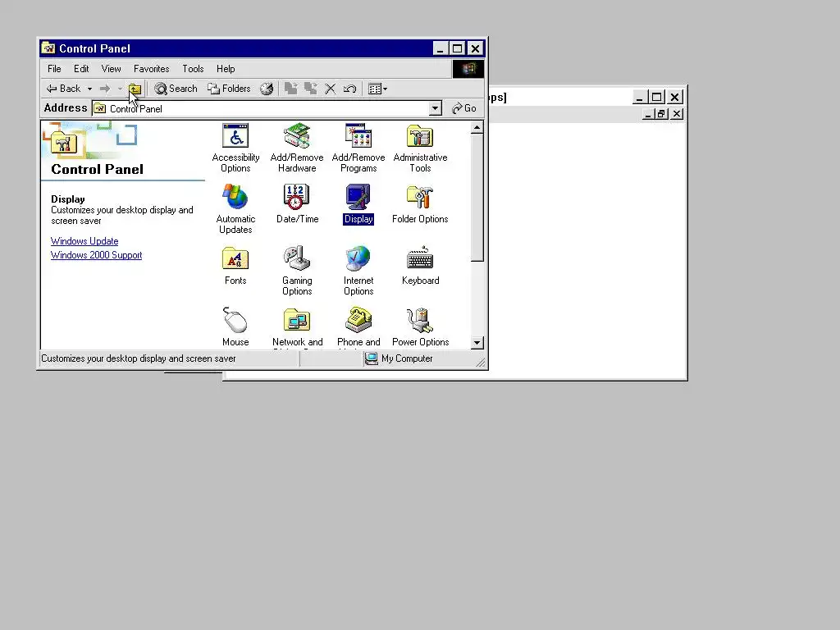This screenshot has width=840, height=630.
Task: Click the Up one level folder button
Action: (135, 89)
